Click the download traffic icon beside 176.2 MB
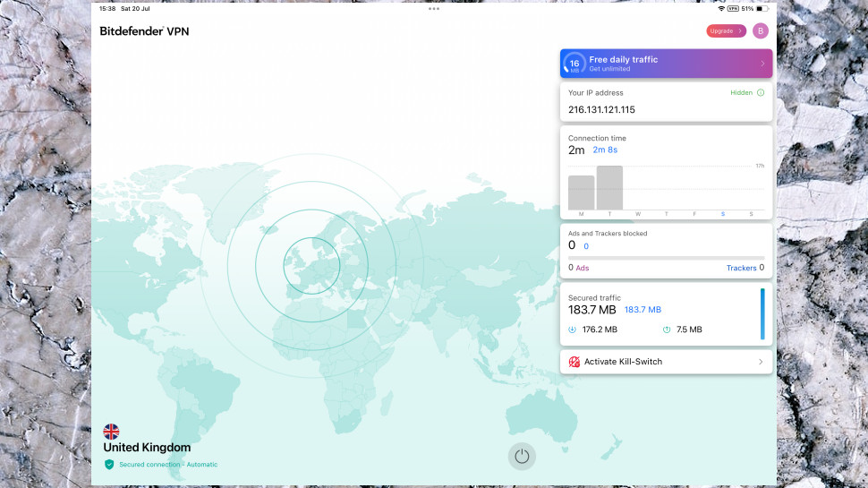This screenshot has height=488, width=868. 572,330
